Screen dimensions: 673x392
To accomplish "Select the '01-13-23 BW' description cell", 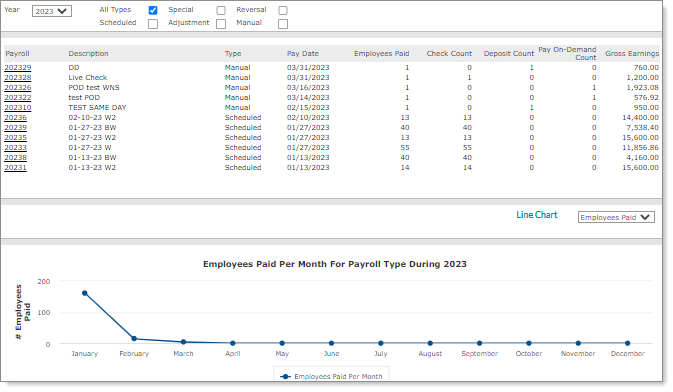I will tap(92, 158).
